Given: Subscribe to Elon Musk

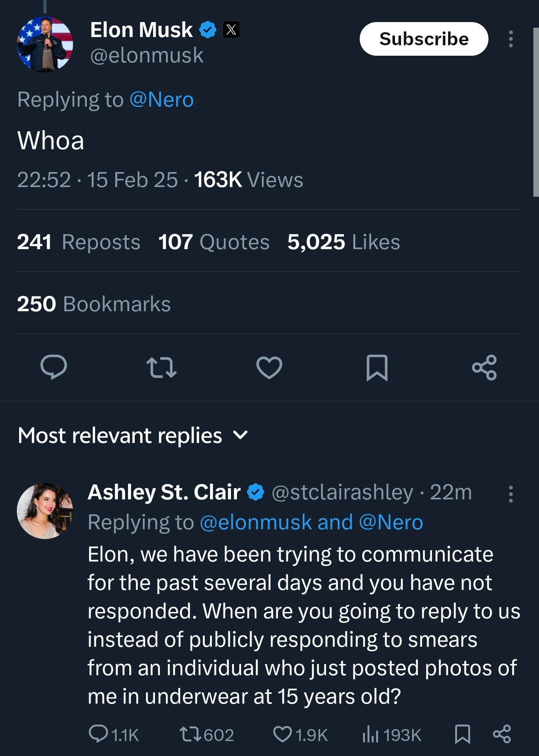Looking at the screenshot, I should tap(424, 39).
